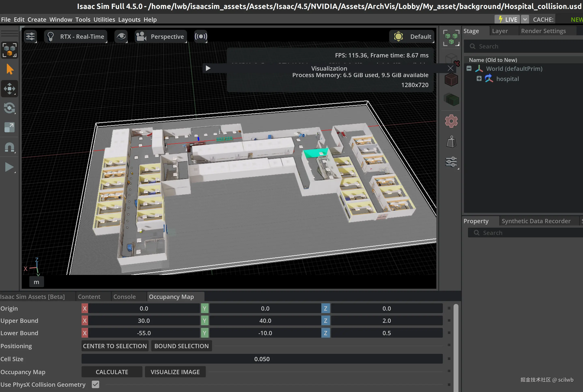Open viewport settings sliders icon

[x=30, y=37]
